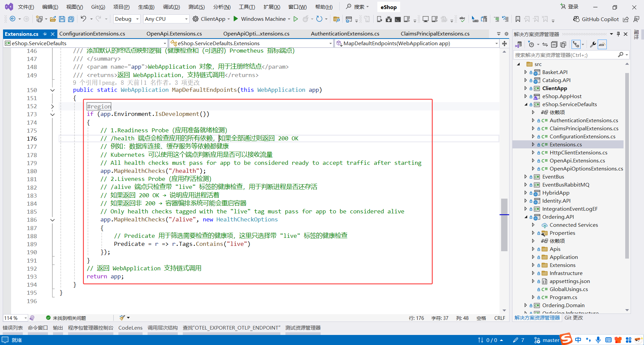This screenshot has height=345, width=644.
Task: Start debugging with the green Windows Machine arrow
Action: click(x=236, y=19)
